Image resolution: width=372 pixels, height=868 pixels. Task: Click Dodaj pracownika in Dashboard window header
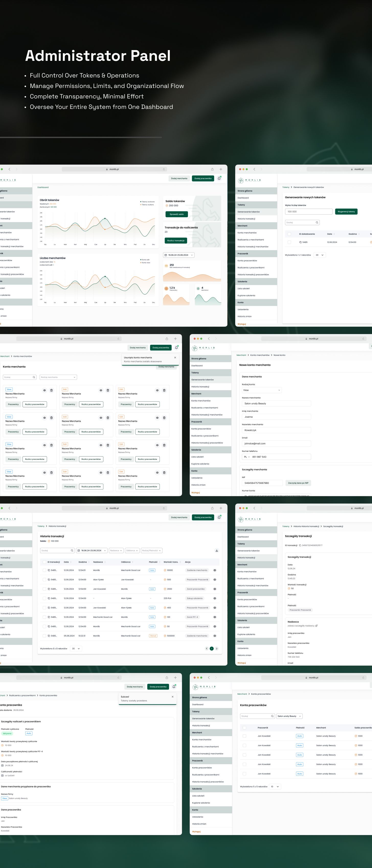click(203, 178)
